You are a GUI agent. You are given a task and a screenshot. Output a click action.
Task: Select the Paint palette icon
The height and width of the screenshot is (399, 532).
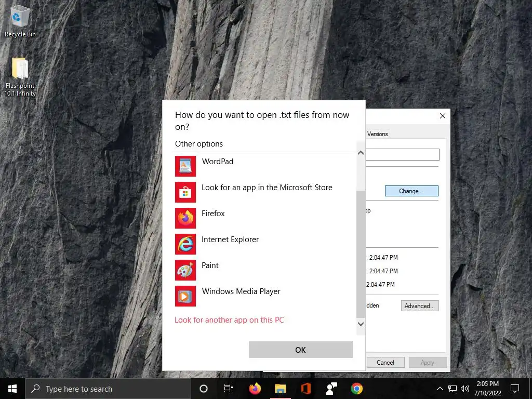[185, 270]
